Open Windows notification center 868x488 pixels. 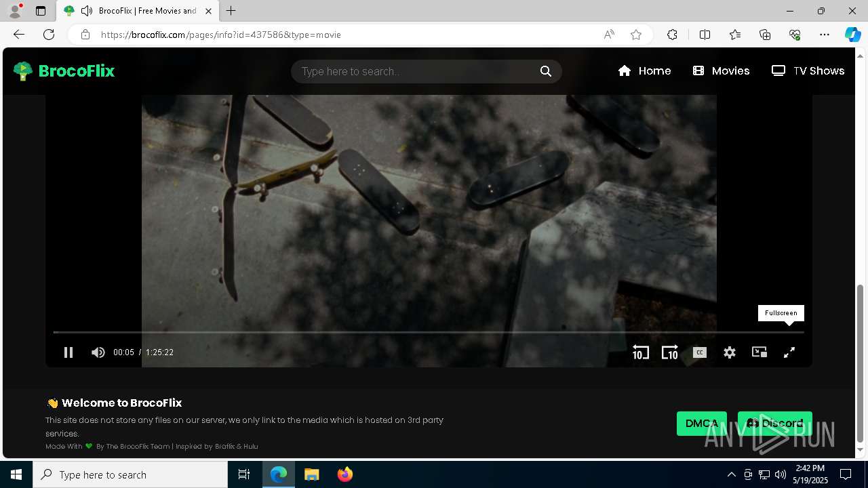point(846,474)
